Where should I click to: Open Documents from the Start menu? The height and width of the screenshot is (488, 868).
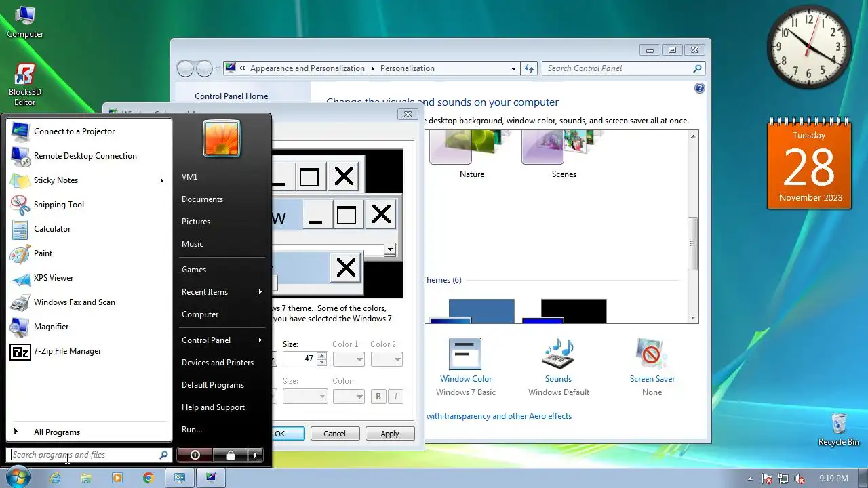(222, 199)
